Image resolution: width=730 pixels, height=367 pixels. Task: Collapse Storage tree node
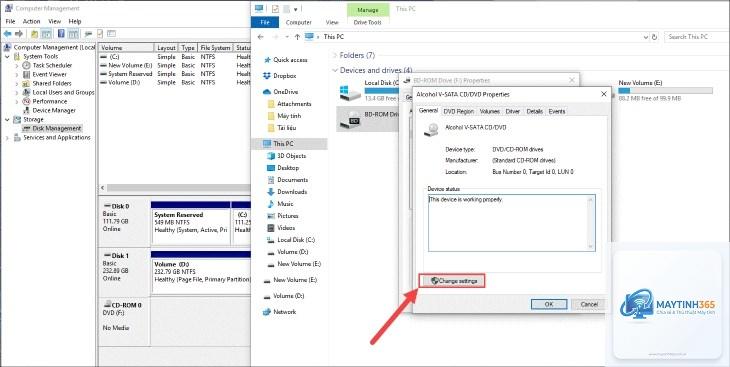click(7, 120)
